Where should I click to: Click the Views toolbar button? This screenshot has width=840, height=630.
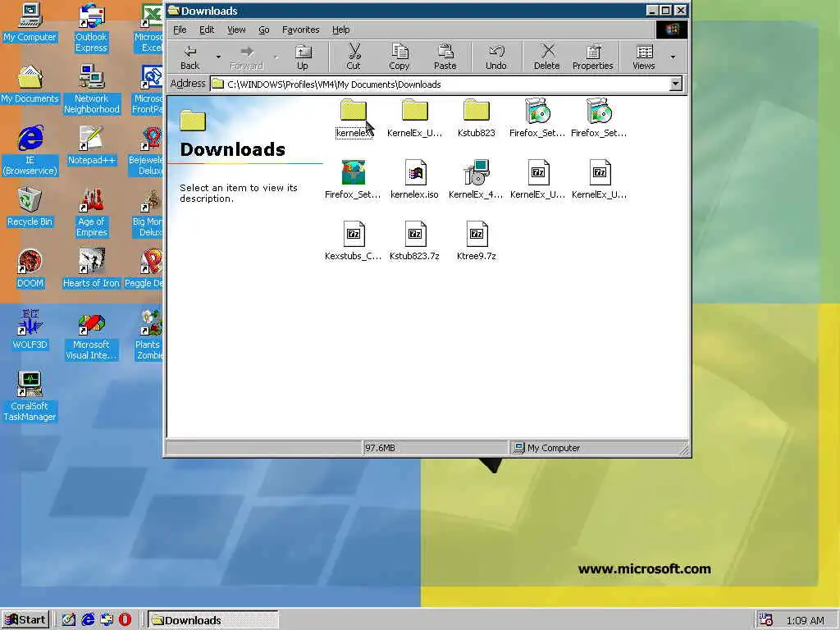point(644,57)
